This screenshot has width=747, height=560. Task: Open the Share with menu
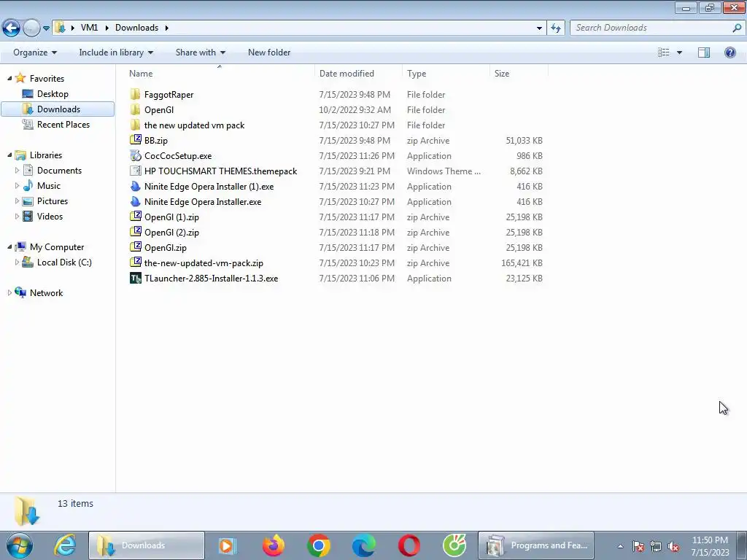[200, 52]
